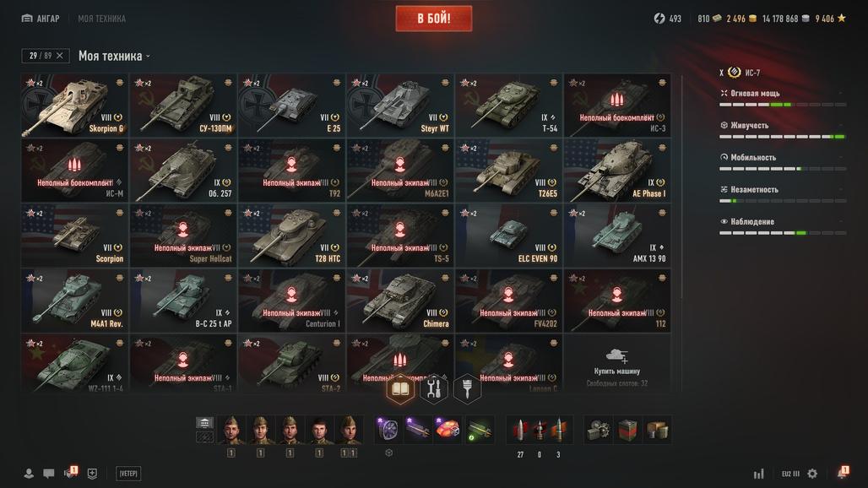Click the barracks building icon beside crew
The image size is (868, 488).
204,423
